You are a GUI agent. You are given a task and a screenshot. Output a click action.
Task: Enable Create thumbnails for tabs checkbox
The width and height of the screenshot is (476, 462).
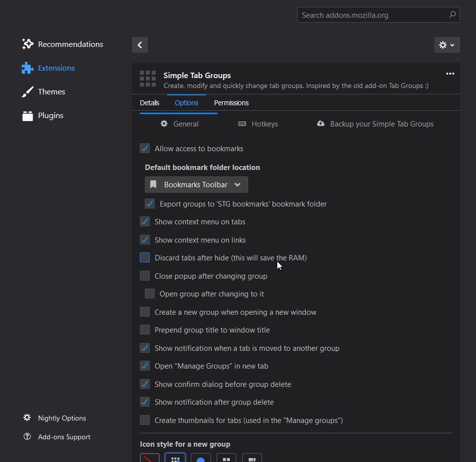tap(145, 420)
